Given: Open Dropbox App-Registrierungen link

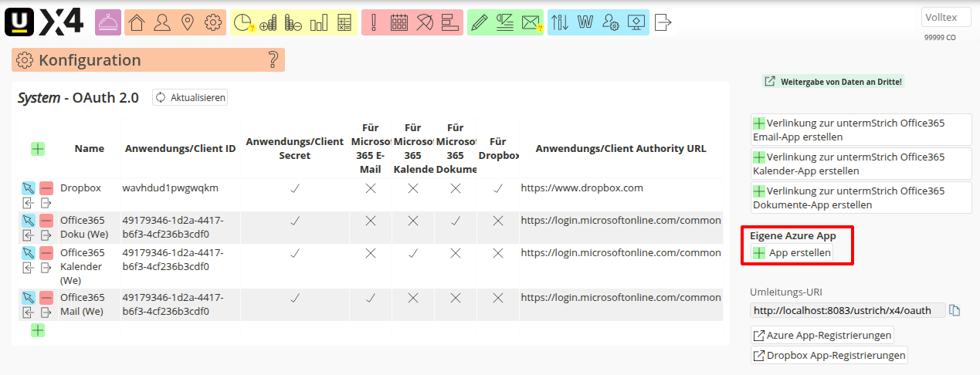Looking at the screenshot, I should click(x=829, y=356).
